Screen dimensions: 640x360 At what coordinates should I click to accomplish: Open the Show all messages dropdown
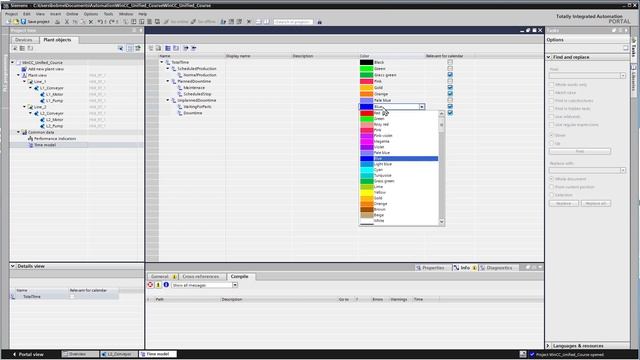click(x=235, y=285)
